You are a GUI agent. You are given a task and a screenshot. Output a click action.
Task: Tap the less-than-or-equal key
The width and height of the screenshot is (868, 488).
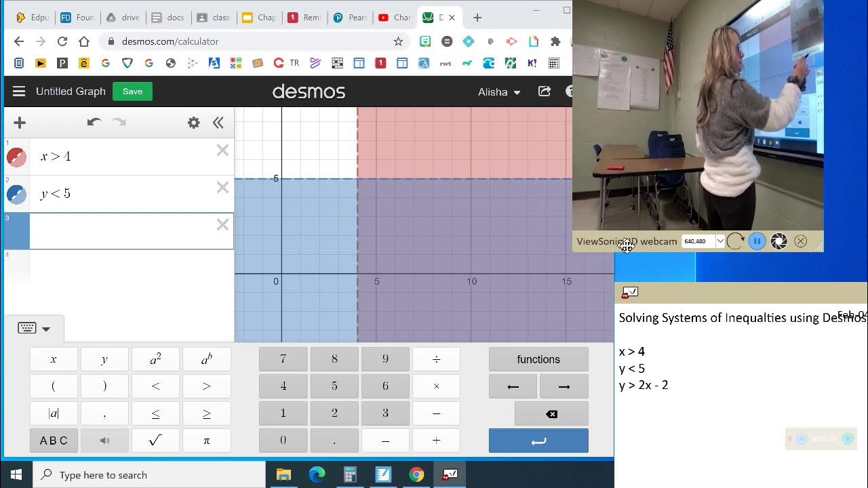point(156,413)
